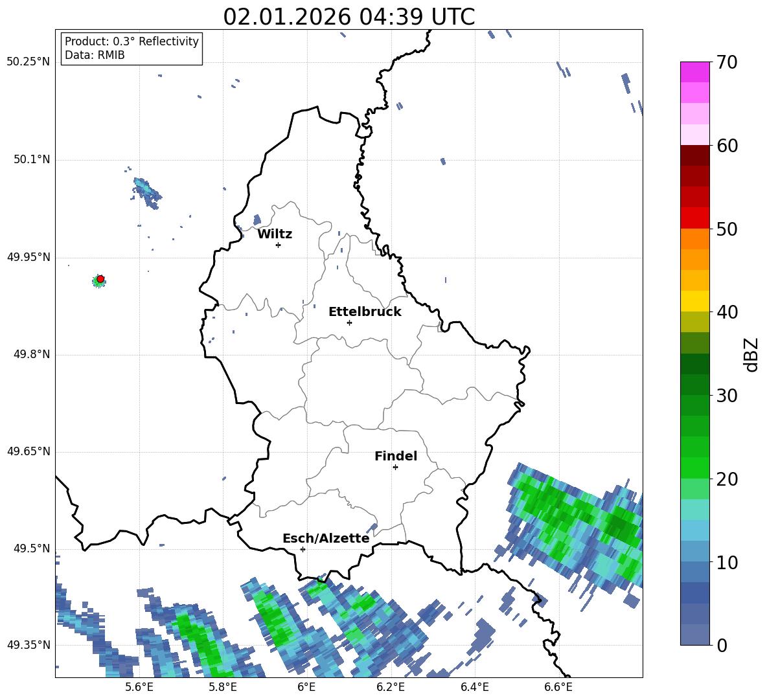Image resolution: width=767 pixels, height=700 pixels.
Task: Click the 50.25°N latitude label
Action: tap(29, 62)
